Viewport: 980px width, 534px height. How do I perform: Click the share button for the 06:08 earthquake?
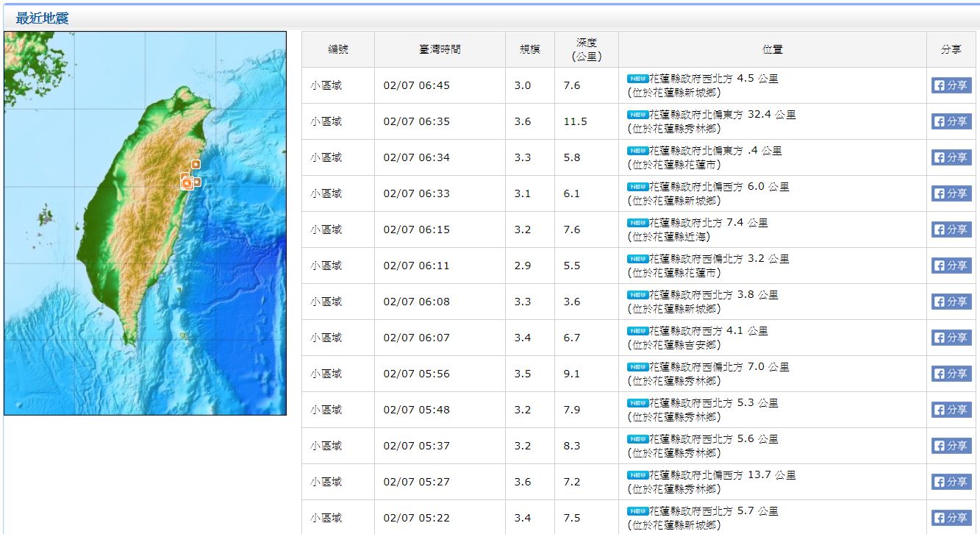tap(951, 302)
